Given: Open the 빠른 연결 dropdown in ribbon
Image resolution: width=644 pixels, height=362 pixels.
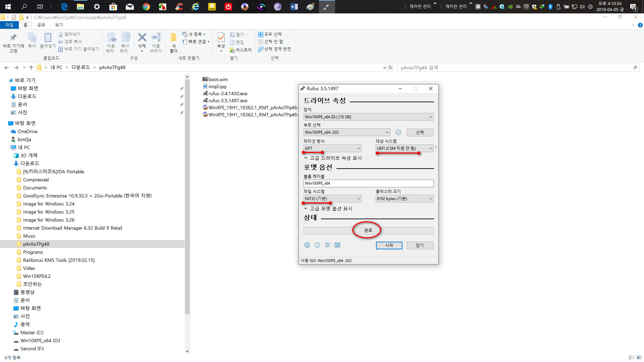Looking at the screenshot, I should pyautogui.click(x=196, y=42).
